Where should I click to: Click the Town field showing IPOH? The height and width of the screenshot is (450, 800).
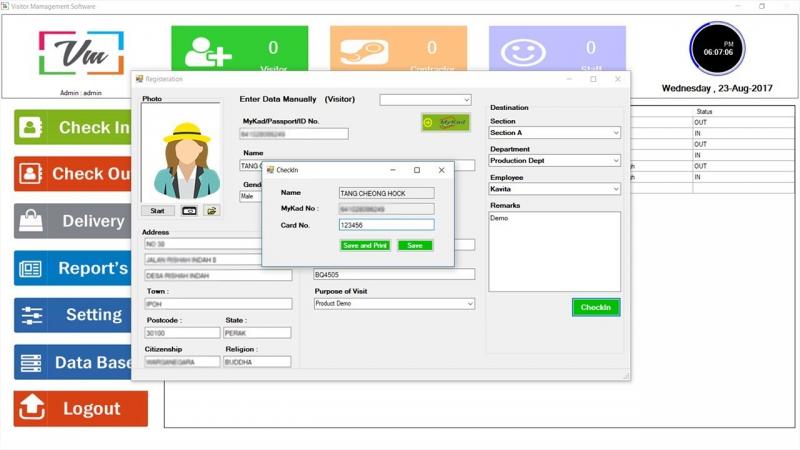click(x=218, y=304)
